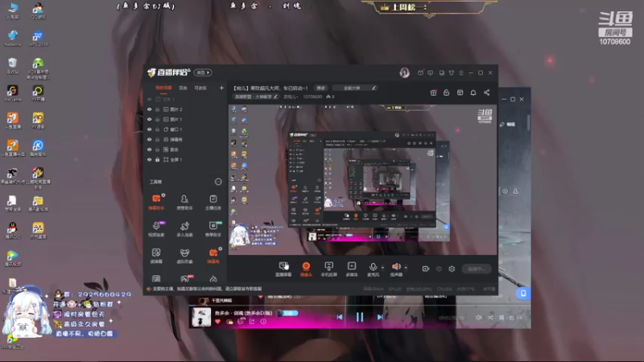This screenshot has width=644, height=362.
Task: Open the WeGame desktop shortcut
Action: coord(12,93)
